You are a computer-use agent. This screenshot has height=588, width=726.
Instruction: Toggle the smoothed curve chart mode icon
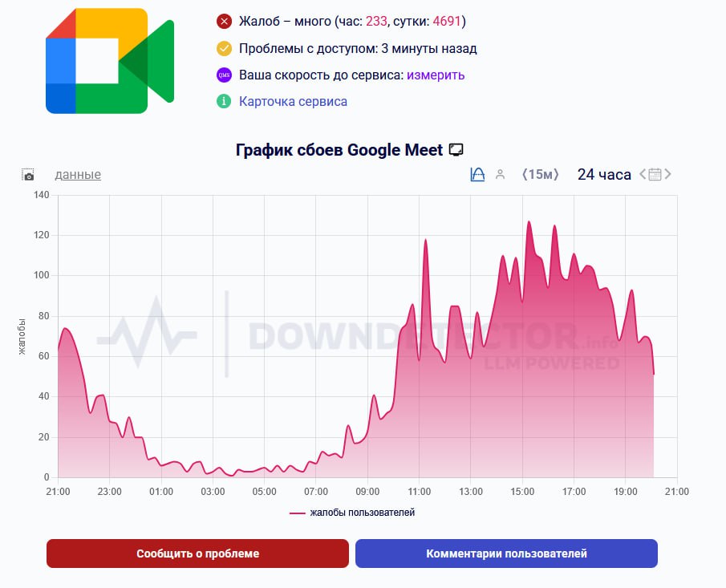[x=477, y=175]
